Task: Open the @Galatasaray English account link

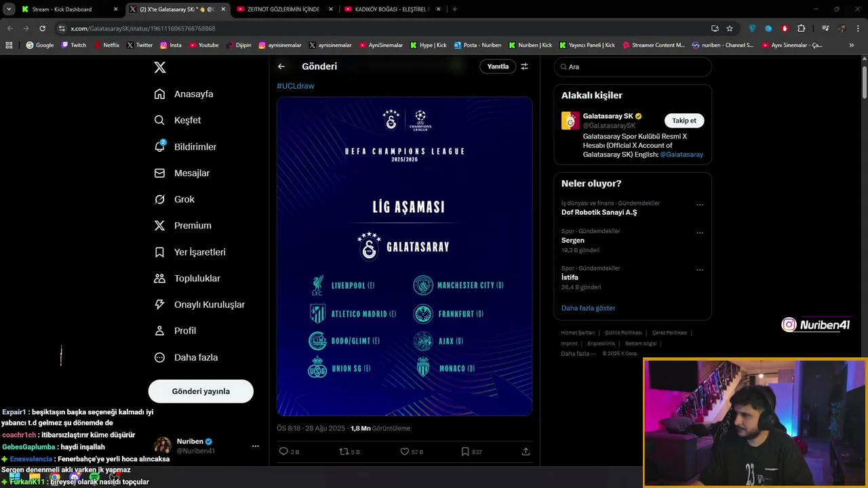Action: tap(682, 155)
